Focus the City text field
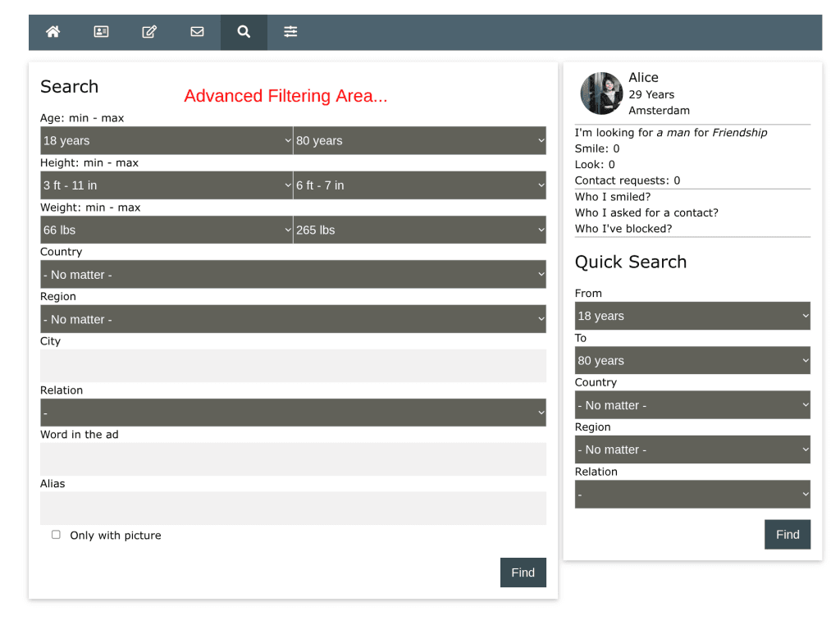840x625 pixels. pos(293,366)
